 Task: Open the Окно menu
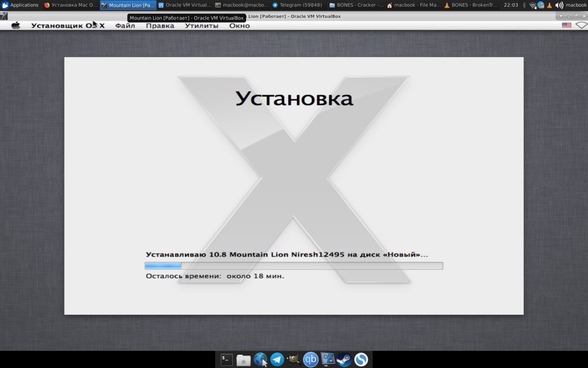[x=240, y=26]
